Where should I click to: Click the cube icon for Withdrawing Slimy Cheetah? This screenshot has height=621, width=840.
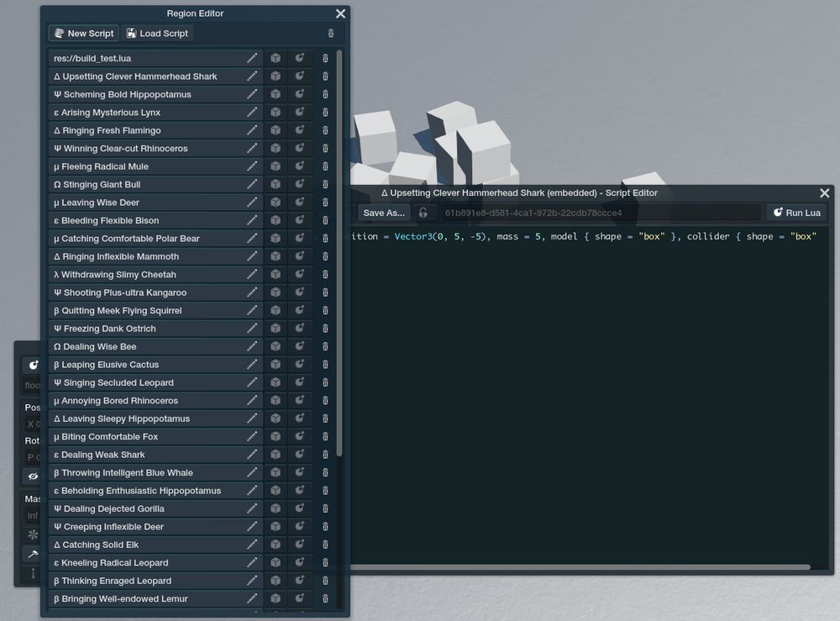(x=276, y=274)
